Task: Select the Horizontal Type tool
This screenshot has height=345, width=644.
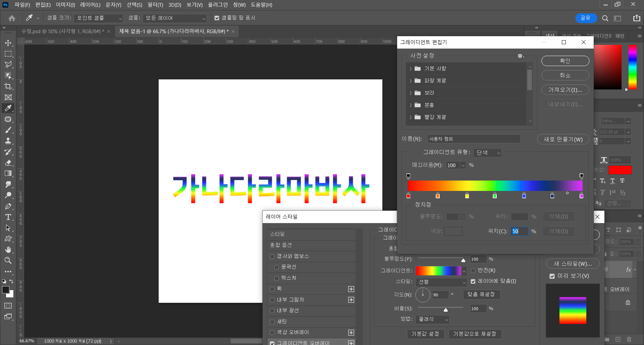Action: [8, 217]
